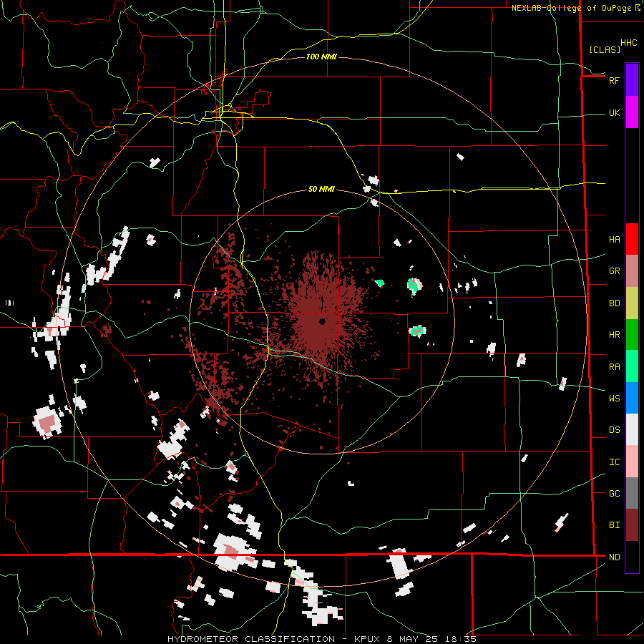Click the 'UK' legend label

point(614,113)
